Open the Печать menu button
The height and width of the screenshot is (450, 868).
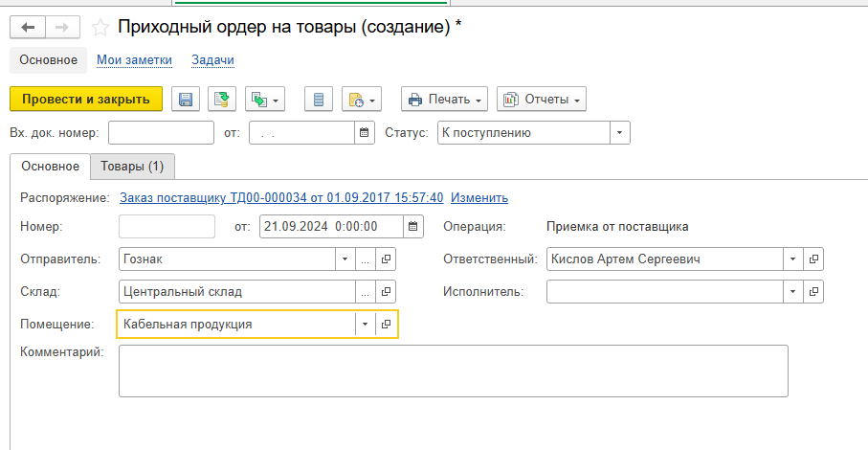pos(444,100)
